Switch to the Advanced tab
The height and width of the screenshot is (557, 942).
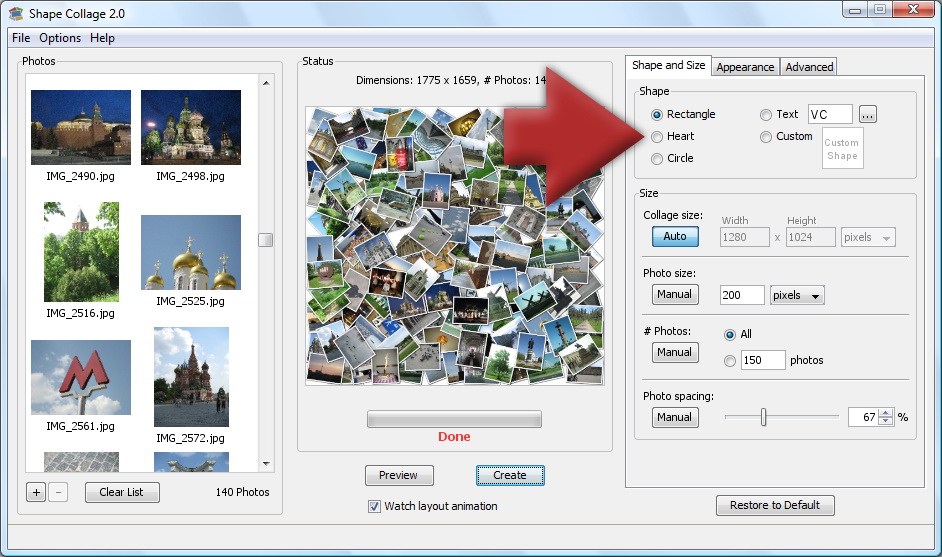[809, 67]
